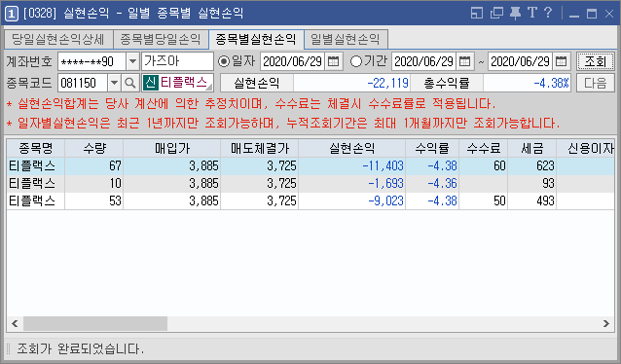The image size is (621, 364).
Task: Click the duplicate window icon in title bar
Action: (x=496, y=13)
